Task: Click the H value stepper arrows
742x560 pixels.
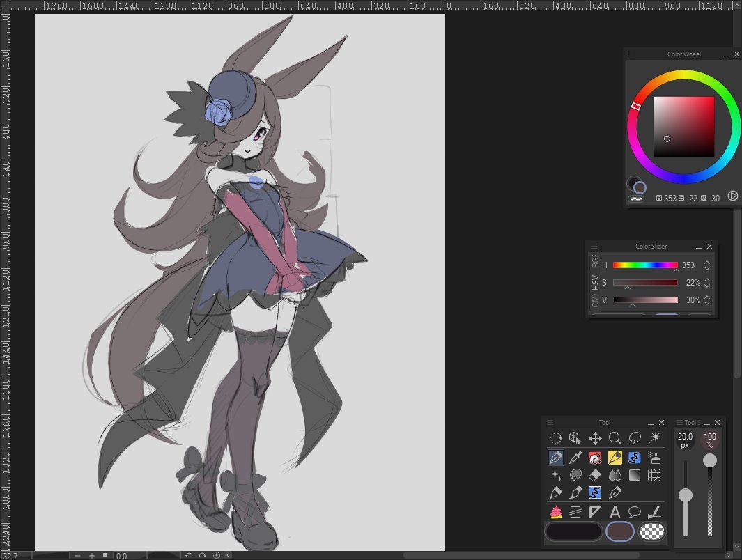Action: (x=707, y=265)
